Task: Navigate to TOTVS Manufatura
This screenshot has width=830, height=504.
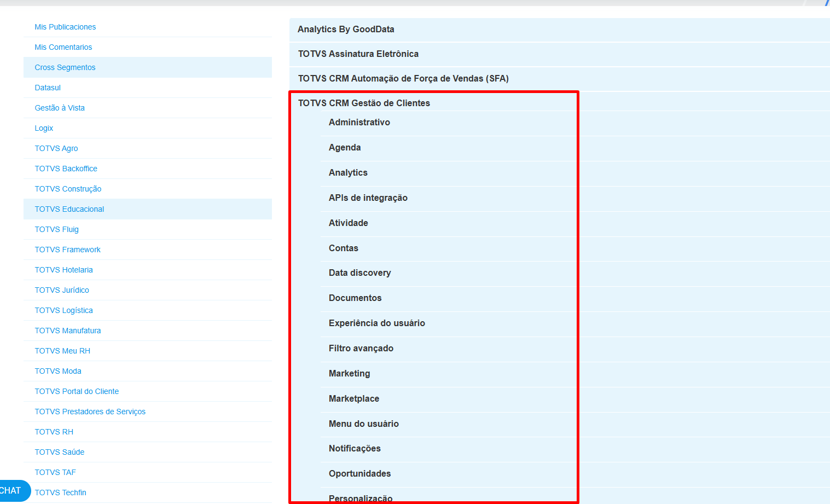Action: (x=68, y=331)
